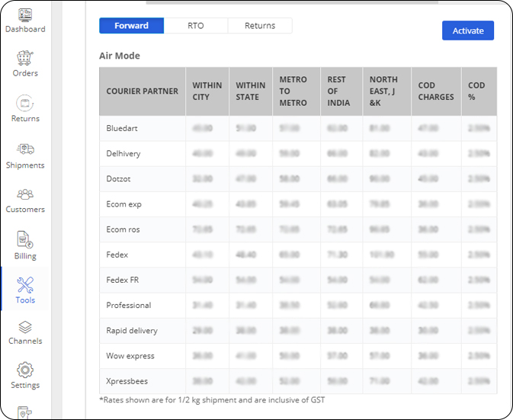This screenshot has width=513, height=420.
Task: Click the NORTH EAST, J&K column header
Action: (386, 91)
